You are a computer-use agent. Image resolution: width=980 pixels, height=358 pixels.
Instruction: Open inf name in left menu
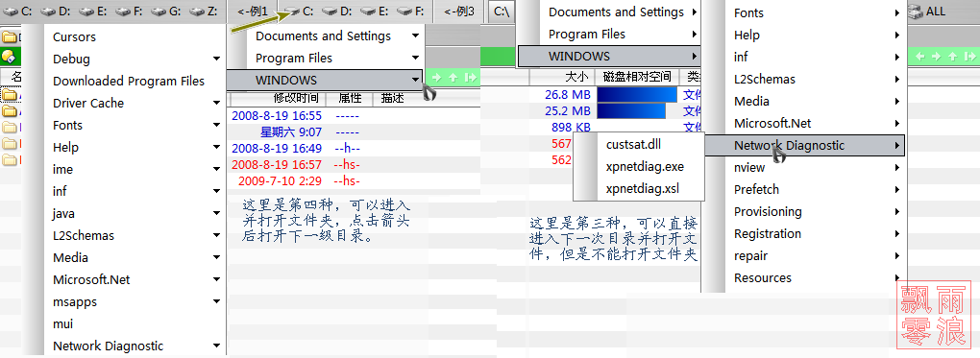[60, 191]
